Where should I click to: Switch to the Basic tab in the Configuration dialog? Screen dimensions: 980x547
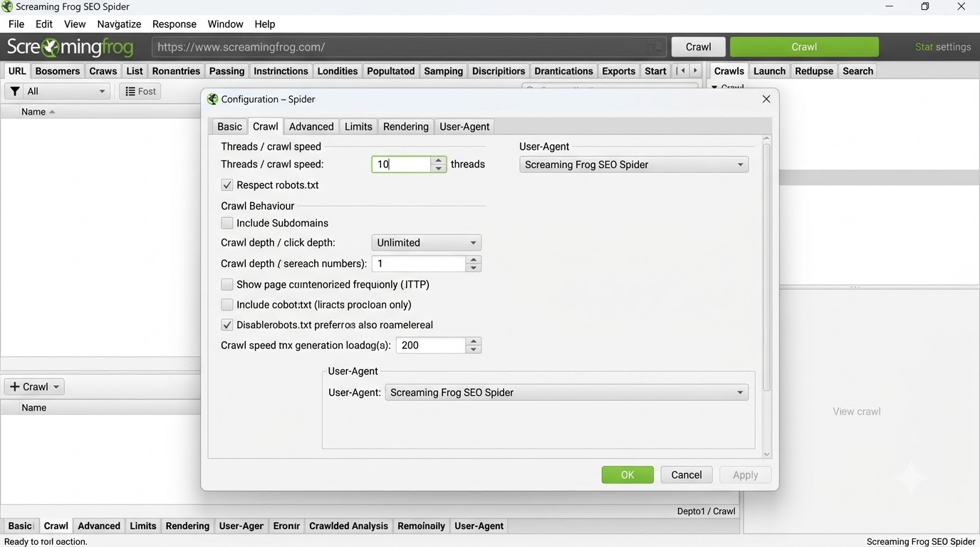[229, 127]
